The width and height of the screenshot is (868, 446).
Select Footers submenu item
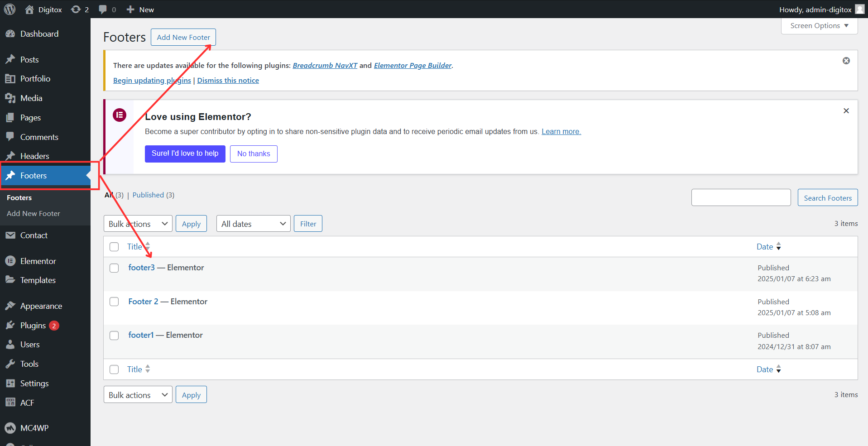(19, 198)
